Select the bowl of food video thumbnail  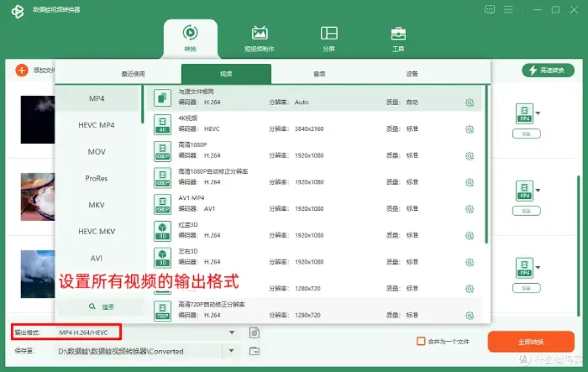(38, 197)
